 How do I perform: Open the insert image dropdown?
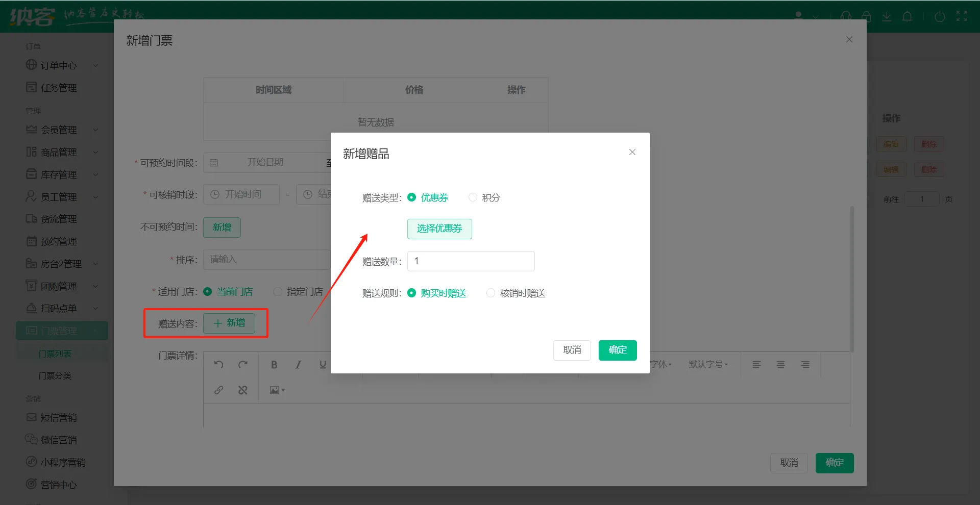[277, 390]
